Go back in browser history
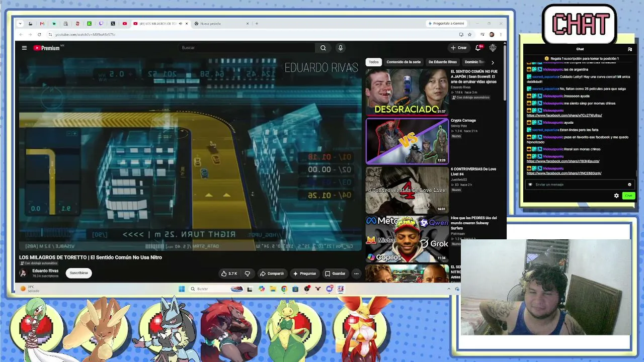This screenshot has width=644, height=362. (x=21, y=35)
